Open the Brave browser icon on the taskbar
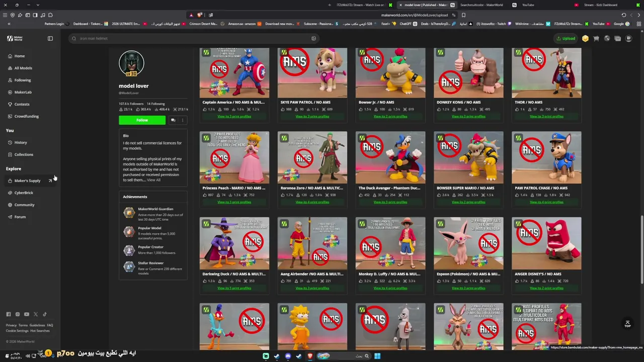This screenshot has width=644, height=362. (x=310, y=356)
